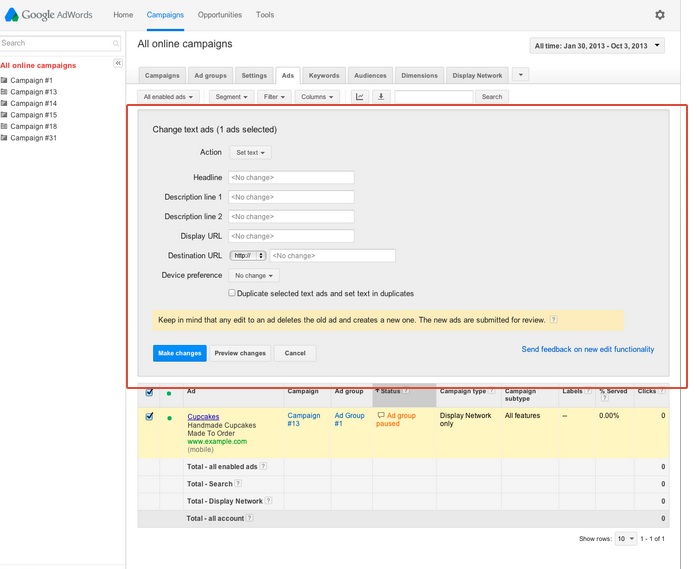Open the Segment dropdown
This screenshot has width=697, height=569.
pos(231,96)
